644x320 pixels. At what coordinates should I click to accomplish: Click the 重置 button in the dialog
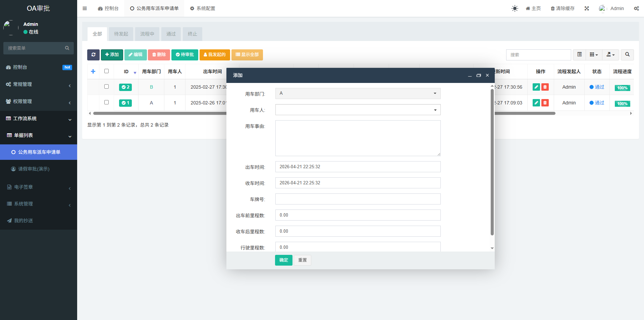click(x=302, y=260)
